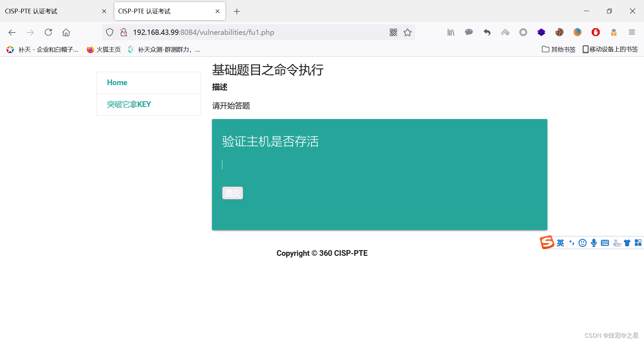Bookmark this page with the star

(x=408, y=32)
